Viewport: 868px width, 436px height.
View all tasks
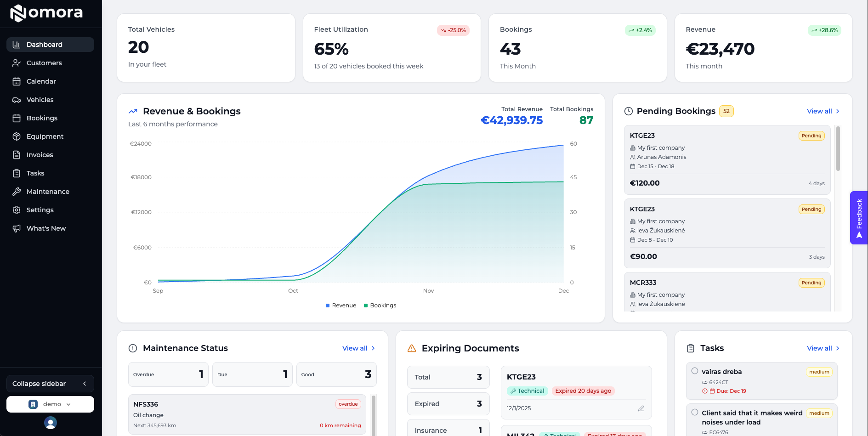tap(823, 348)
